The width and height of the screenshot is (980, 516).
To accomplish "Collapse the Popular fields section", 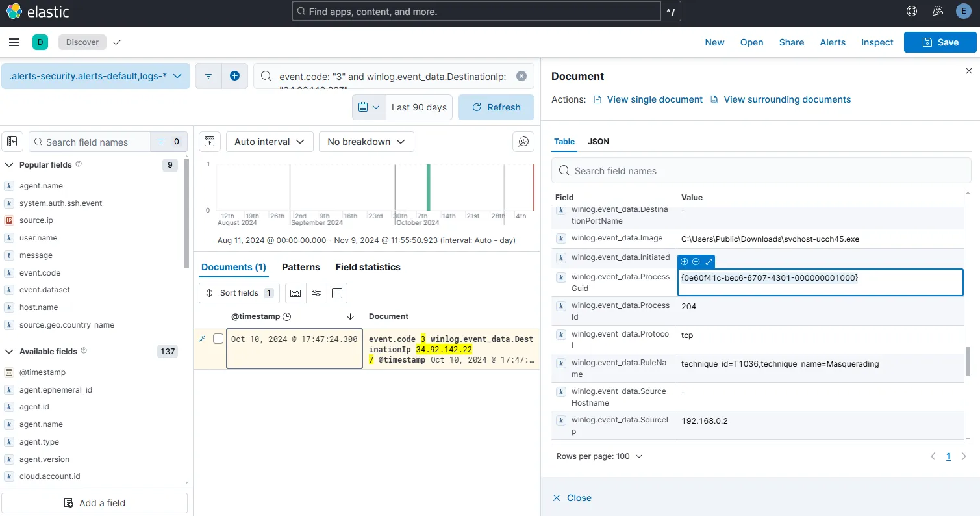I will [x=9, y=164].
